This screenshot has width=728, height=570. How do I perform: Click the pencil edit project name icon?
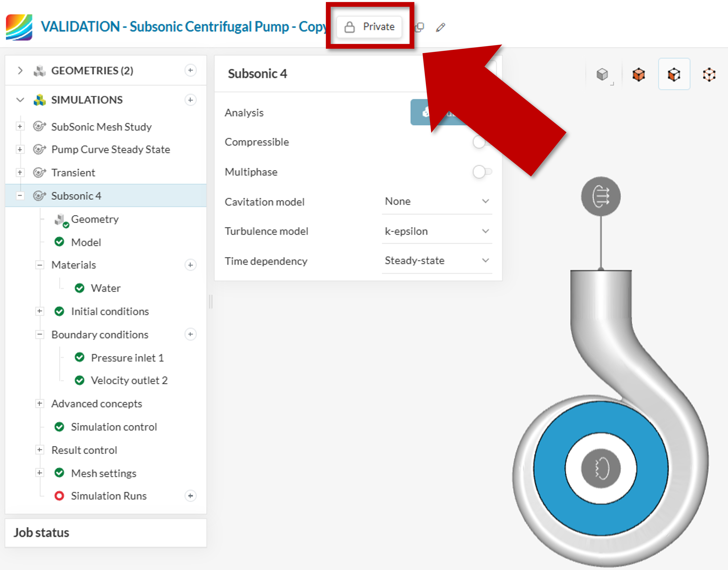pyautogui.click(x=440, y=27)
